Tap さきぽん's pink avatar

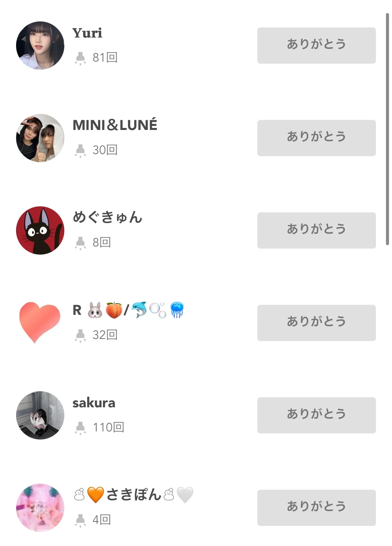coord(40,508)
